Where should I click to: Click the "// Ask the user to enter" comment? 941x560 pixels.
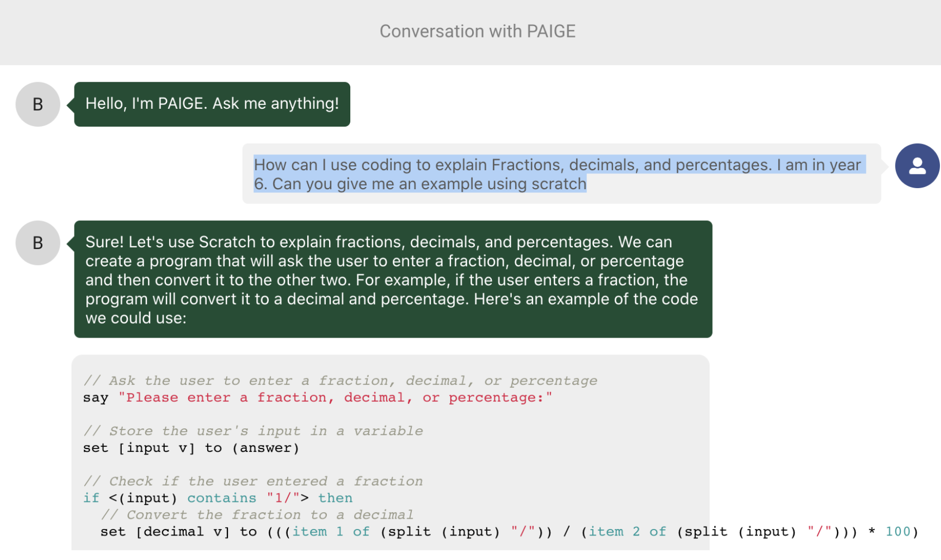pyautogui.click(x=340, y=381)
